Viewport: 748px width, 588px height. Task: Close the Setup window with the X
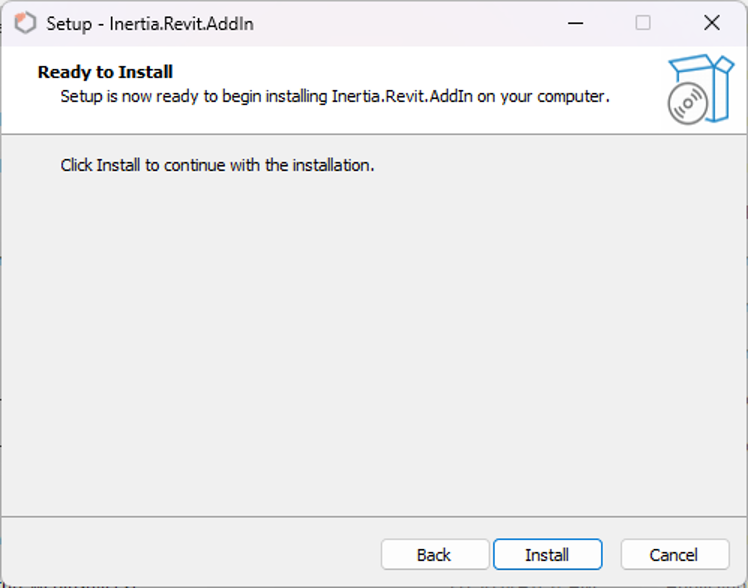711,23
